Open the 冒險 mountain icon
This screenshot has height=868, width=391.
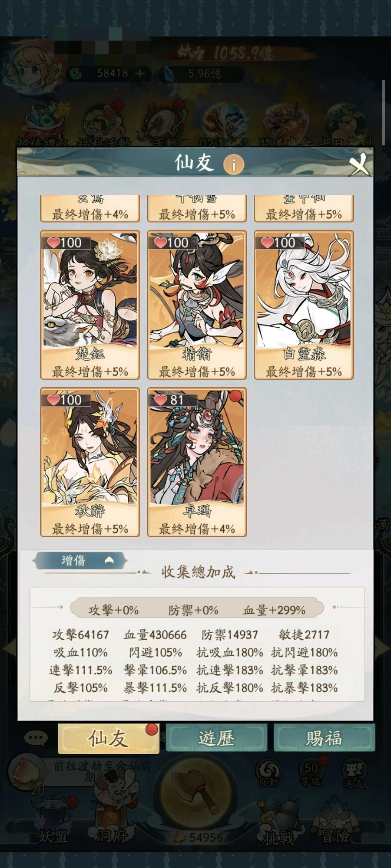336,821
